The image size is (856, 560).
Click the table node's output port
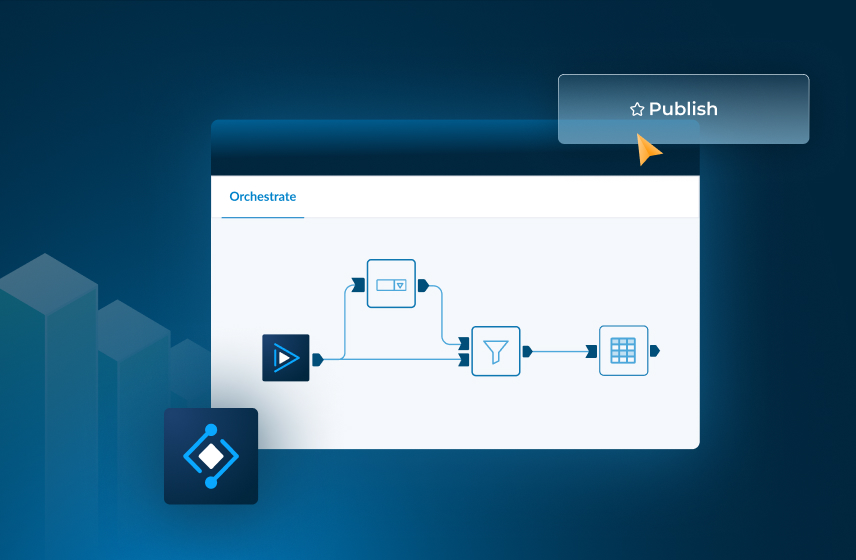tap(654, 351)
